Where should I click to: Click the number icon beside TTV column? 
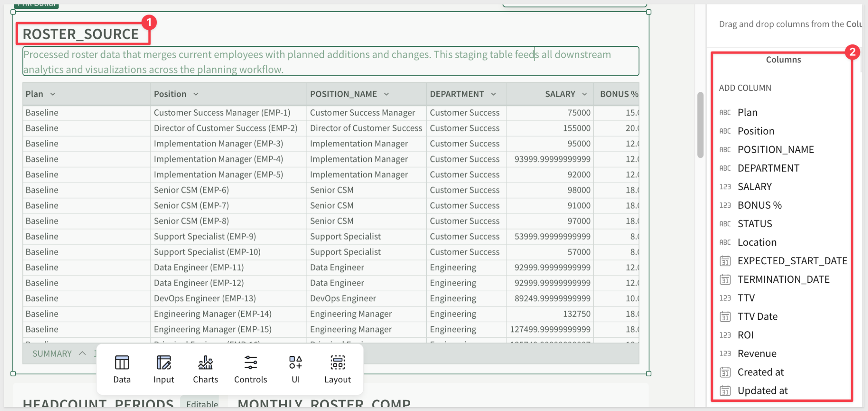[725, 298]
